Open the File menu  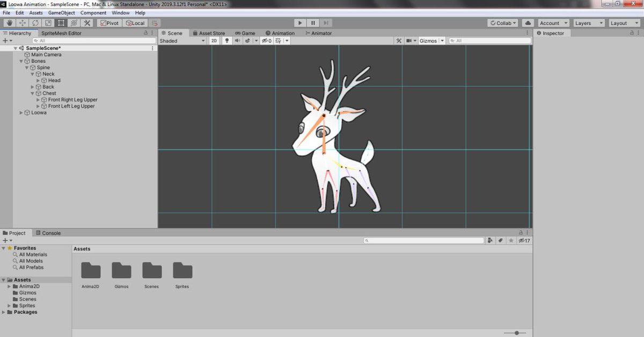click(6, 12)
